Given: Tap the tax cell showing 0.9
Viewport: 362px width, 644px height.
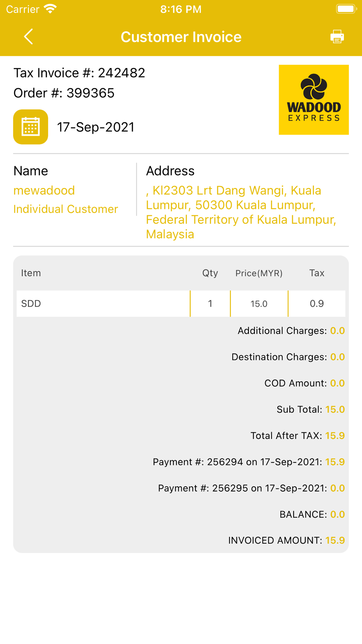Looking at the screenshot, I should 317,304.
